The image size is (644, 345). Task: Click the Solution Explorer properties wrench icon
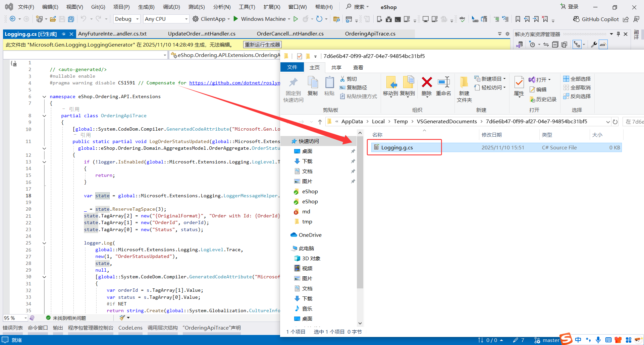[x=594, y=45]
